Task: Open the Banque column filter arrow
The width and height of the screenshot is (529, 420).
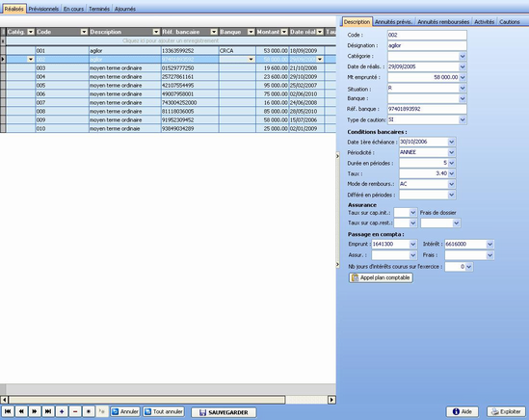Action: 251,32
